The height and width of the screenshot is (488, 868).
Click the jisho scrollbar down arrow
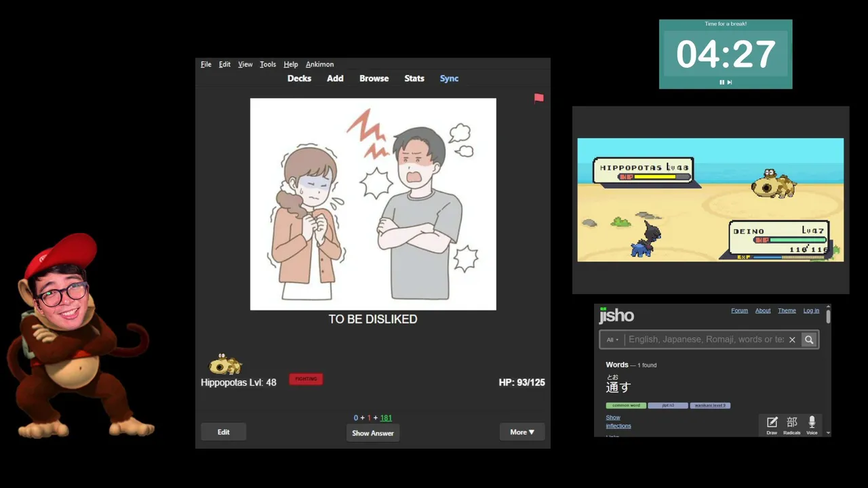click(828, 432)
